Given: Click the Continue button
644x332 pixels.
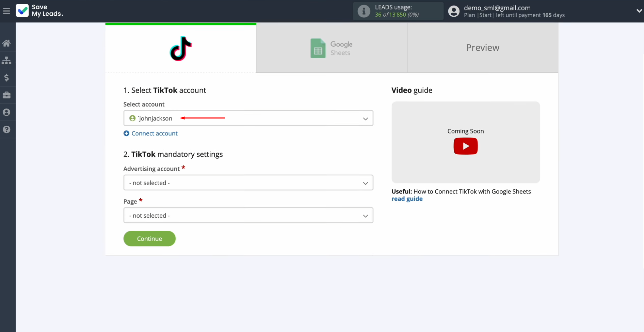Looking at the screenshot, I should tap(149, 239).
